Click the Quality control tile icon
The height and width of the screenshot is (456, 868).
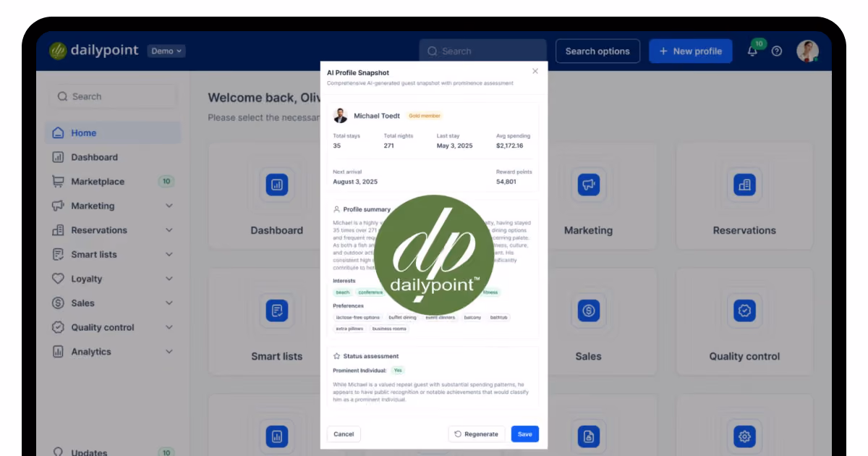pyautogui.click(x=744, y=311)
